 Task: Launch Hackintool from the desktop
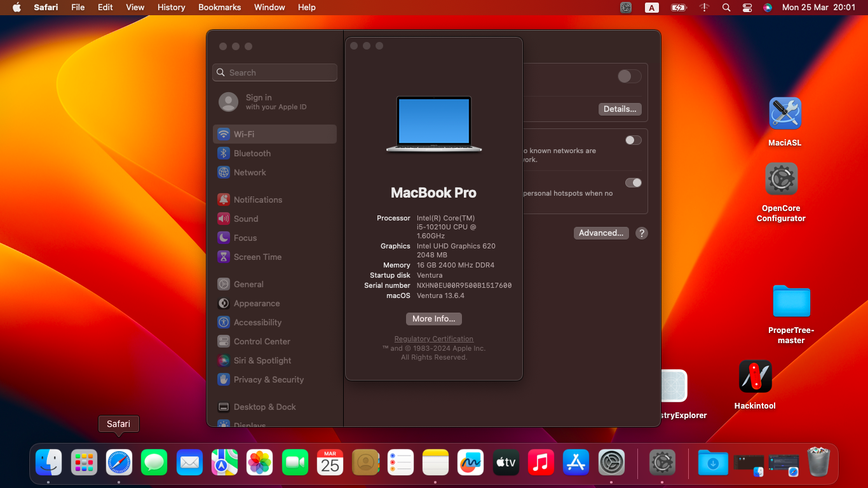(x=755, y=377)
